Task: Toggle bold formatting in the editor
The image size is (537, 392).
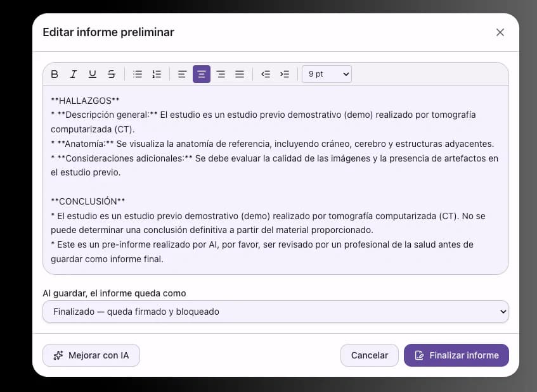Action: [x=55, y=74]
